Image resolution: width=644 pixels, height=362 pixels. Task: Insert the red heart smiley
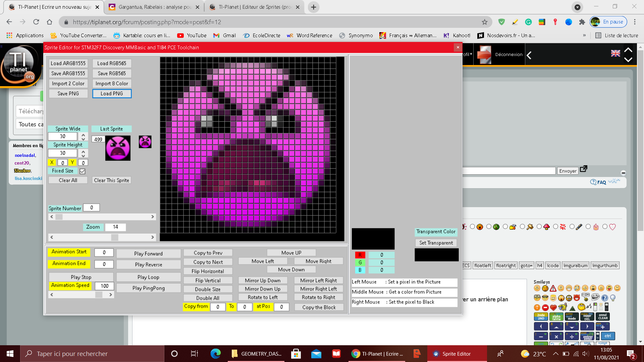[553, 307]
